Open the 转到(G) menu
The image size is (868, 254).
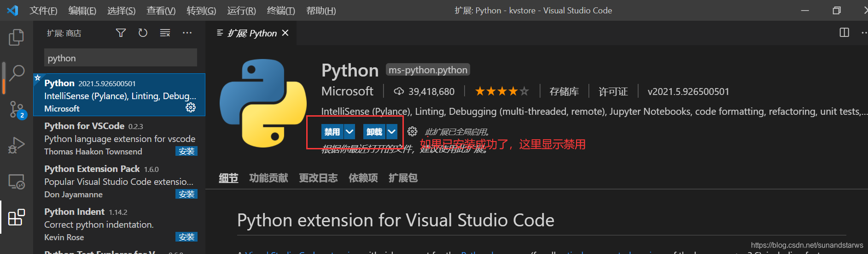point(201,11)
